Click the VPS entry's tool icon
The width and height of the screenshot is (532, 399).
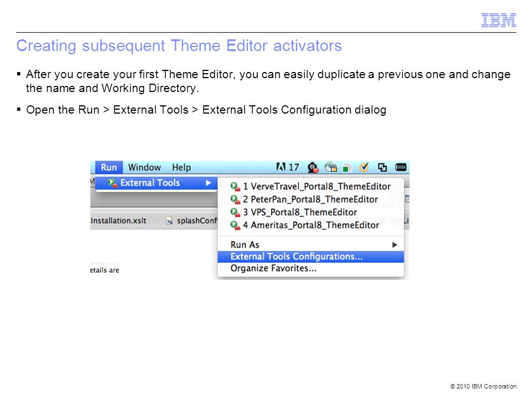(235, 212)
